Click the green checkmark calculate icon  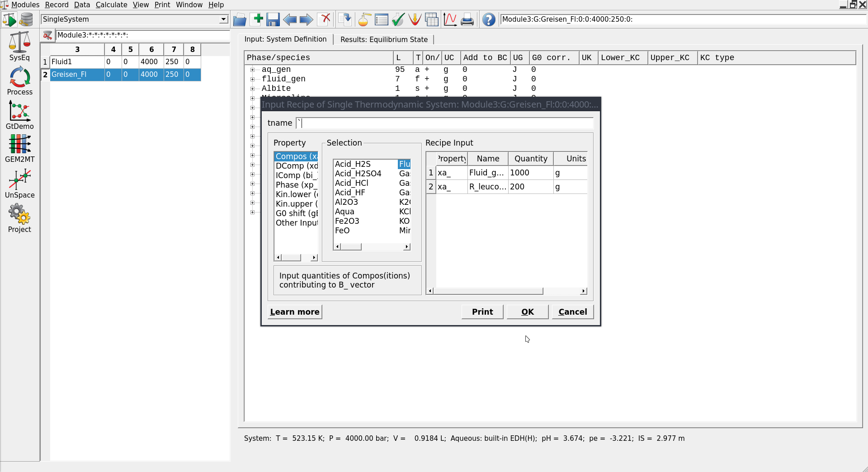tap(398, 19)
